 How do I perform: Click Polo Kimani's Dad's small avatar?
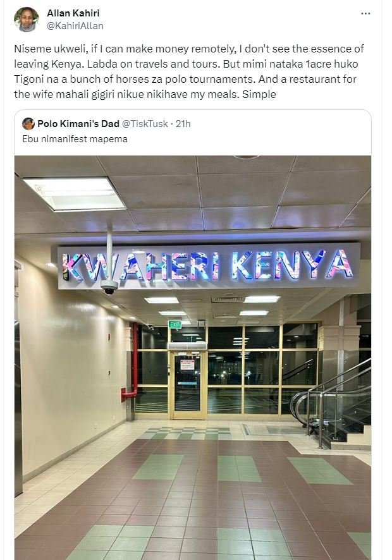(28, 124)
